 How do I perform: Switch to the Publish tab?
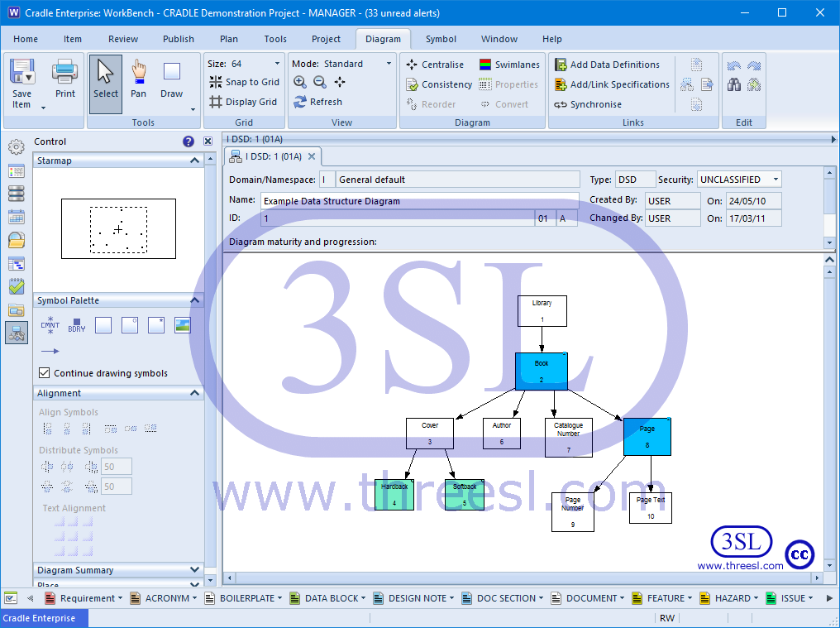179,39
